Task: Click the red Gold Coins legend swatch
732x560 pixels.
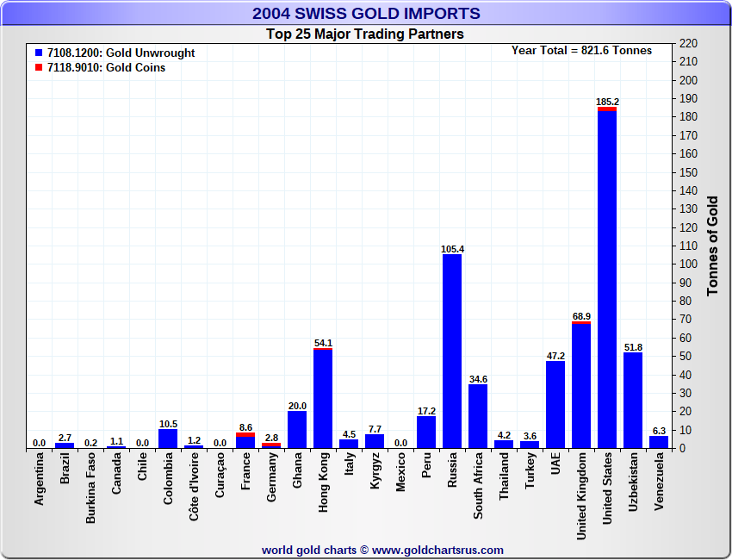Action: (x=39, y=67)
